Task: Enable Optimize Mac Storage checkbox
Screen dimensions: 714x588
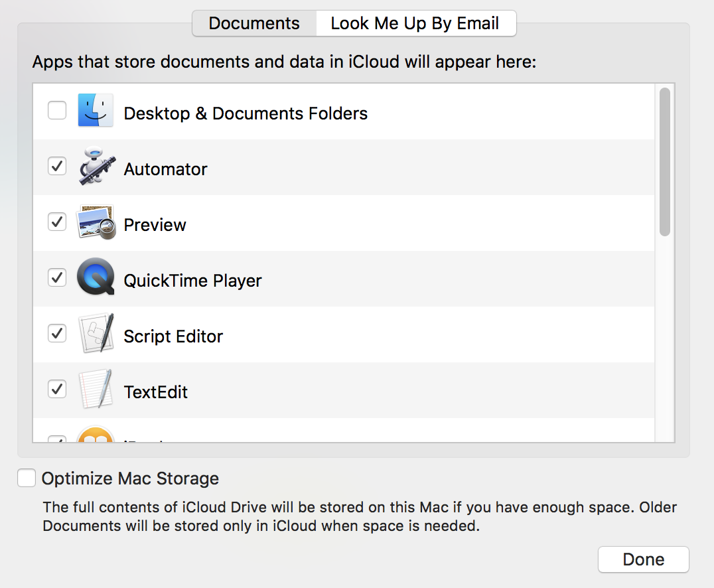Action: (x=27, y=478)
